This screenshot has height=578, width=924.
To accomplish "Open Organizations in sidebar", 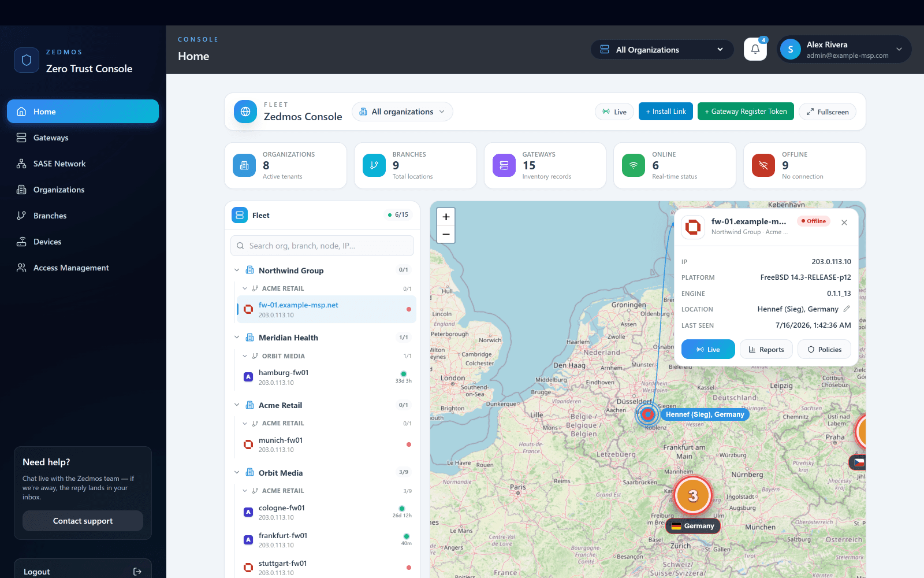I will click(x=83, y=190).
